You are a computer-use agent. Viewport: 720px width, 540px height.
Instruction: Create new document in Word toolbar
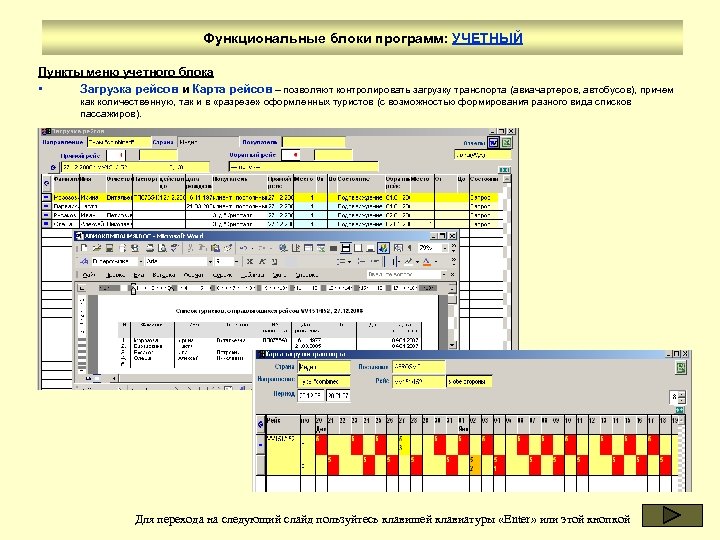(x=84, y=248)
